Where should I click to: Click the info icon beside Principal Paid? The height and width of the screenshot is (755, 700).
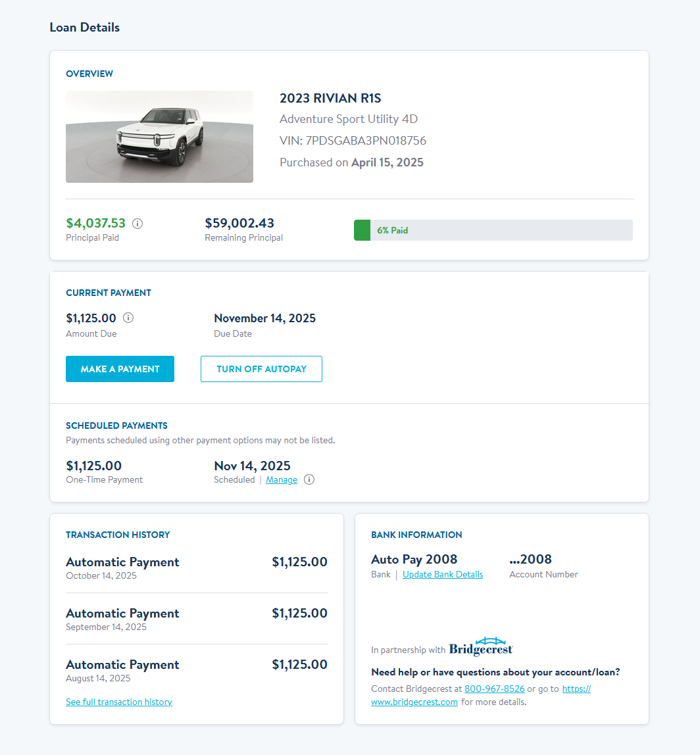coord(137,224)
